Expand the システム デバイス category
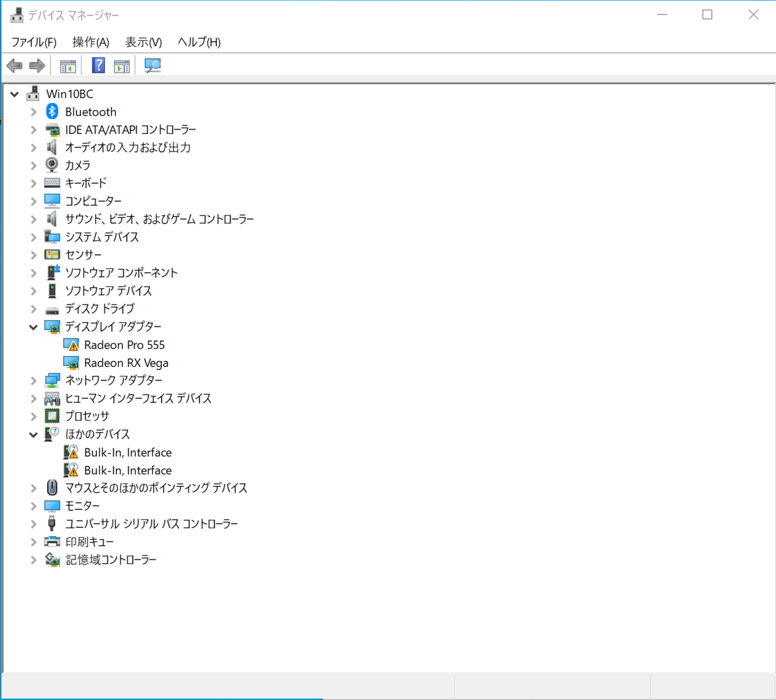The width and height of the screenshot is (776, 700). [34, 237]
